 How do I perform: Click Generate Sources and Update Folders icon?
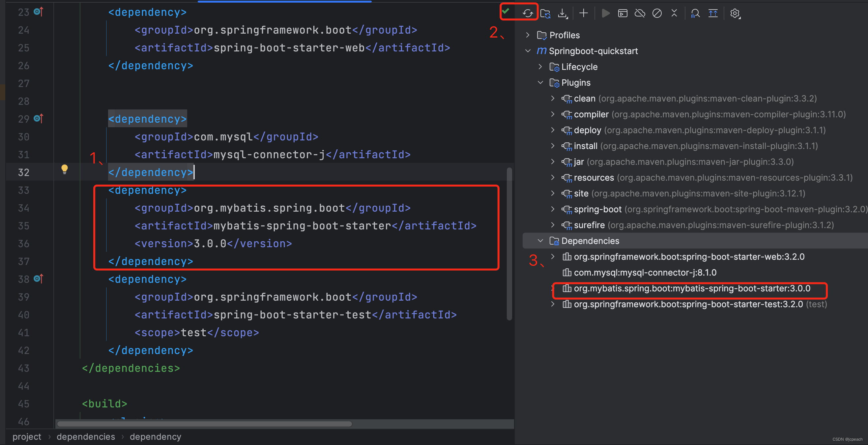pyautogui.click(x=546, y=13)
